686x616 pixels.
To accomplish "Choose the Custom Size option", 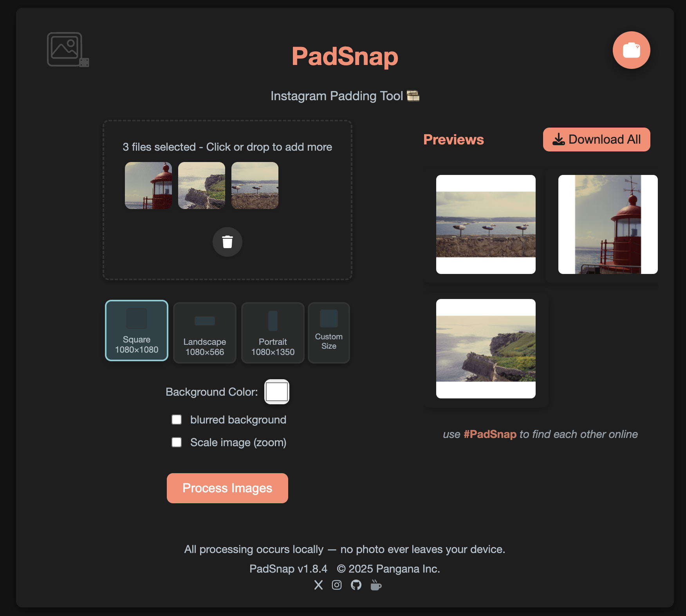I will pyautogui.click(x=329, y=333).
